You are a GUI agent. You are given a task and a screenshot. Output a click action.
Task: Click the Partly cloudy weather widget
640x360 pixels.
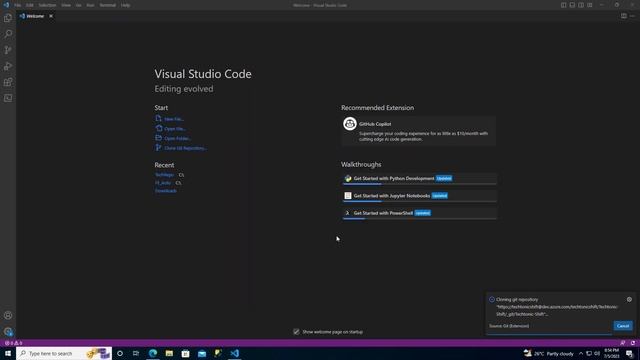[x=549, y=353]
